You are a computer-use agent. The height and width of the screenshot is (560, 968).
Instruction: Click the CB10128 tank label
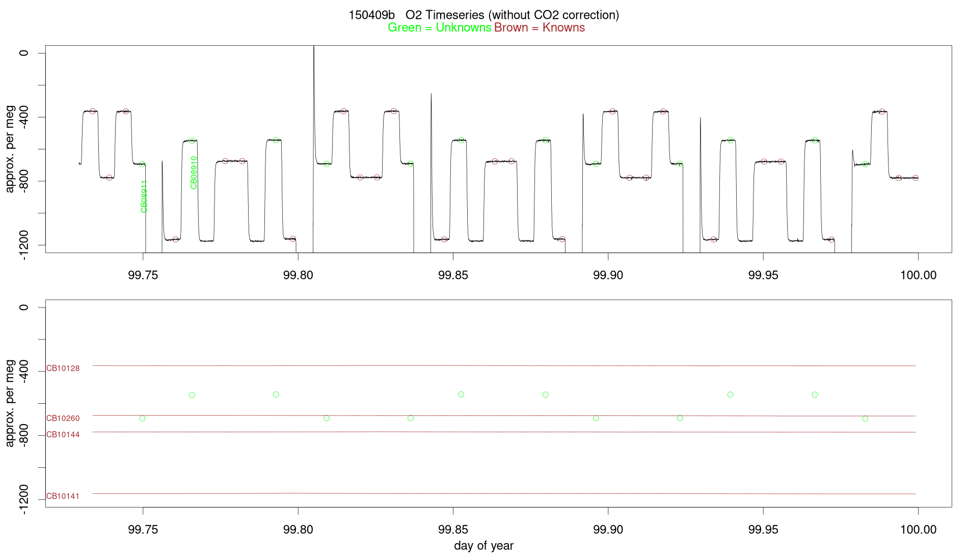click(x=63, y=369)
